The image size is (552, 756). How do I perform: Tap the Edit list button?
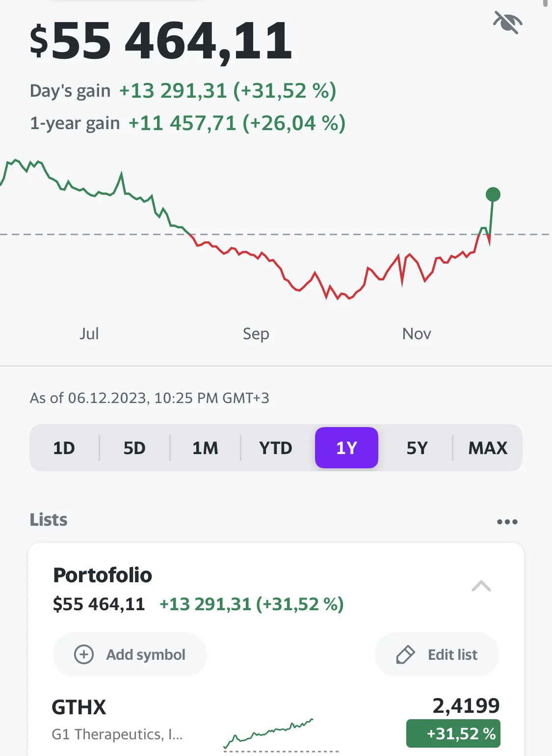pos(437,654)
